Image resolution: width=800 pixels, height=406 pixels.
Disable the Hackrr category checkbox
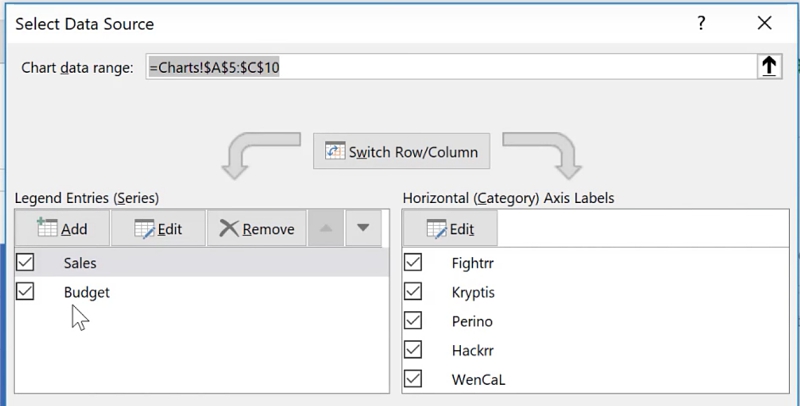pyautogui.click(x=413, y=350)
